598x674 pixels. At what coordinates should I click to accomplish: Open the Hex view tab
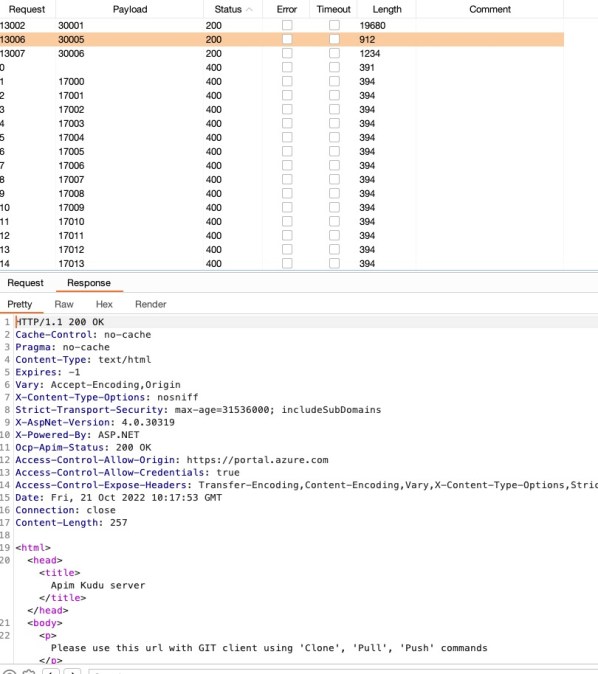tap(104, 304)
